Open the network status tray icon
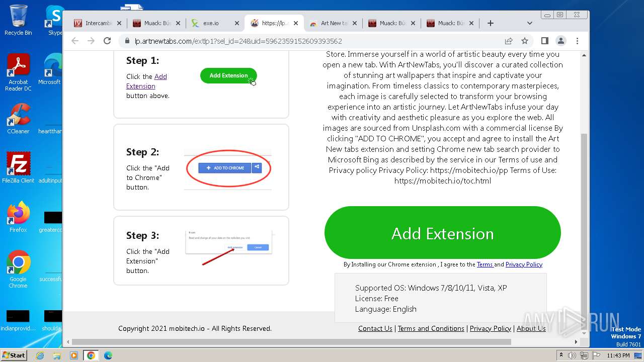Screen dimensions: 644x362 click(584, 355)
